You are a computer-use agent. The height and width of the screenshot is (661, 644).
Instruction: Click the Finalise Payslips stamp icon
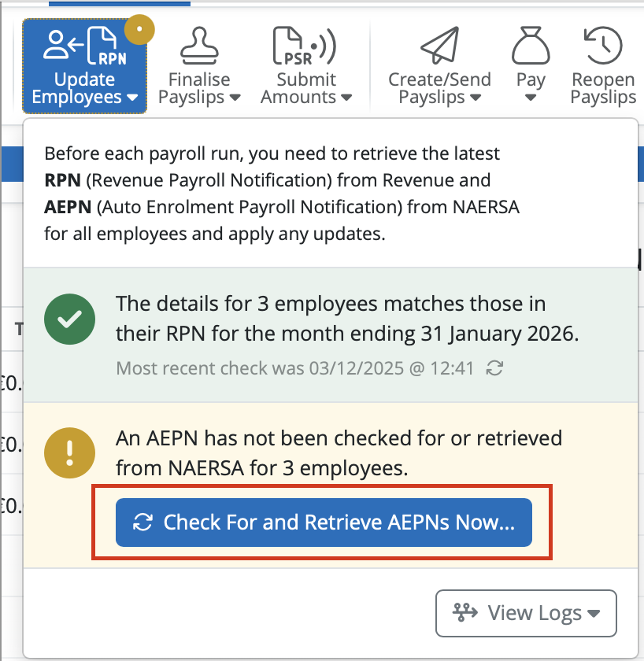click(199, 46)
